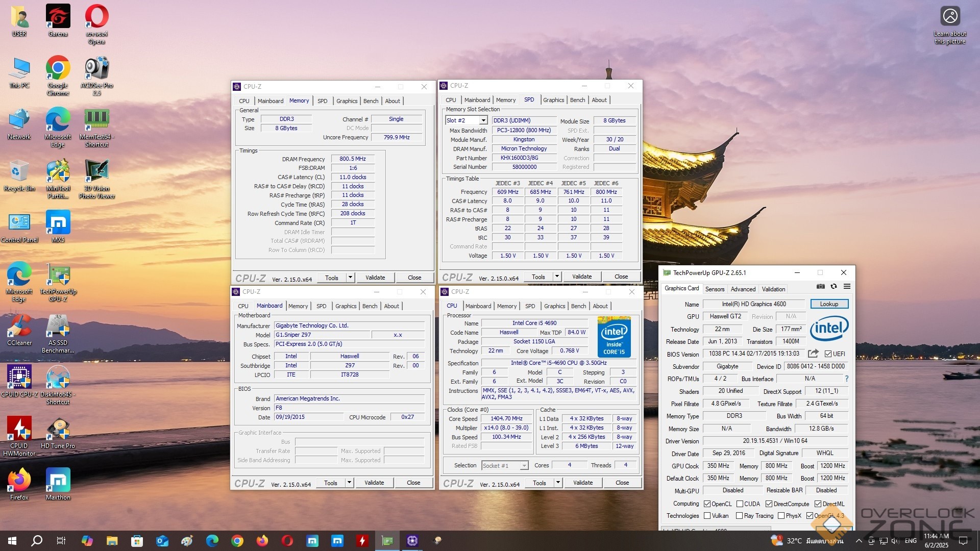Open Garena desktop shortcut
Image resolution: width=980 pixels, height=551 pixels.
click(58, 20)
